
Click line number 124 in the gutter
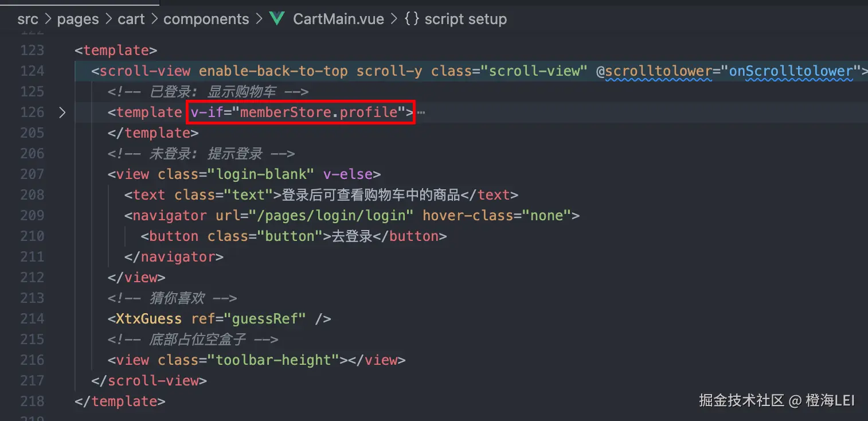pyautogui.click(x=32, y=71)
